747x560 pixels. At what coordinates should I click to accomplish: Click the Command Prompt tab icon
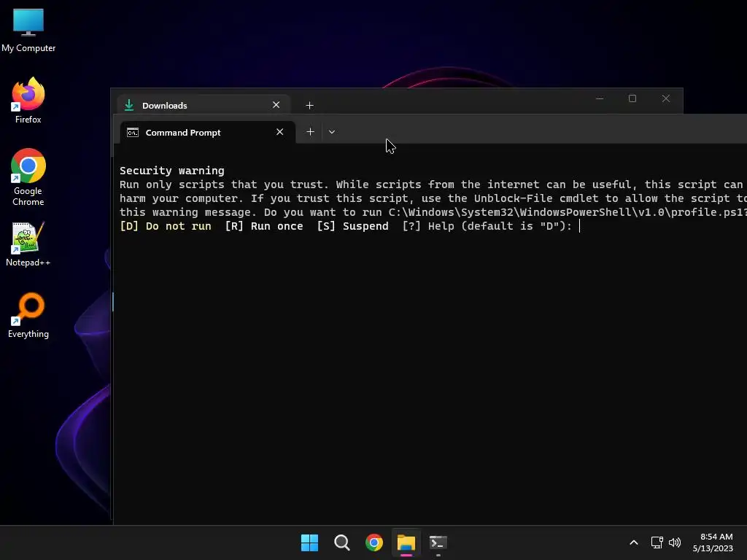click(133, 133)
